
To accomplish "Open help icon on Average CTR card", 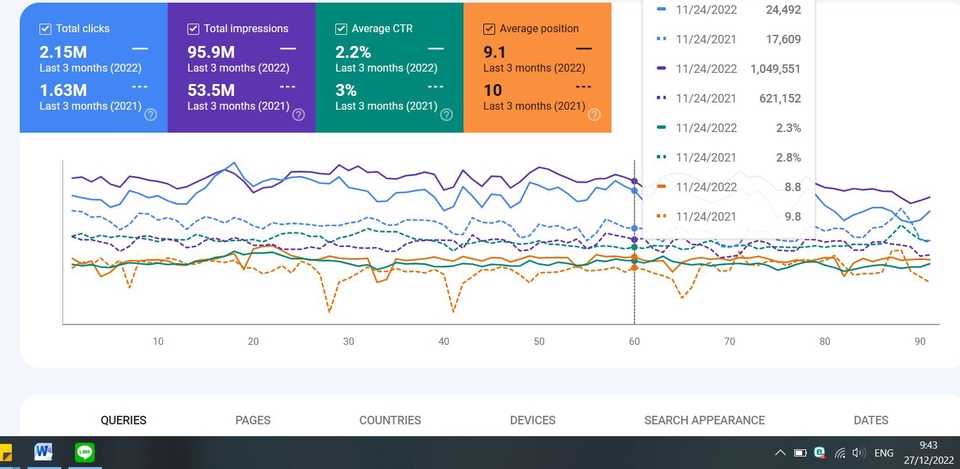I will [446, 115].
